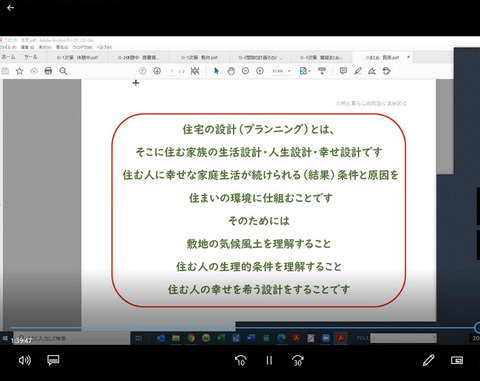Open Outlook from the taskbar
480x381 pixels.
(161, 338)
